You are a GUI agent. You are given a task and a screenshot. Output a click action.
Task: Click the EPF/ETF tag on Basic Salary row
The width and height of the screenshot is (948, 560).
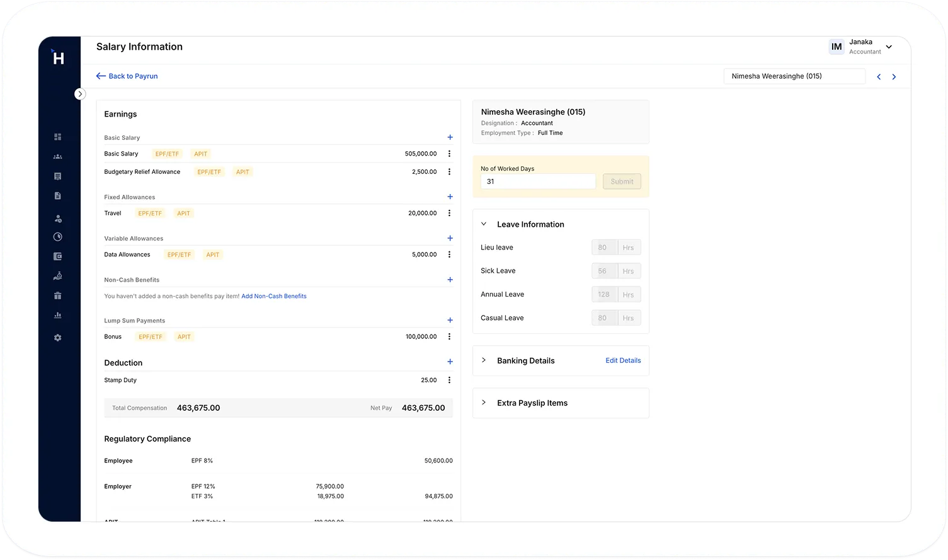coord(167,154)
